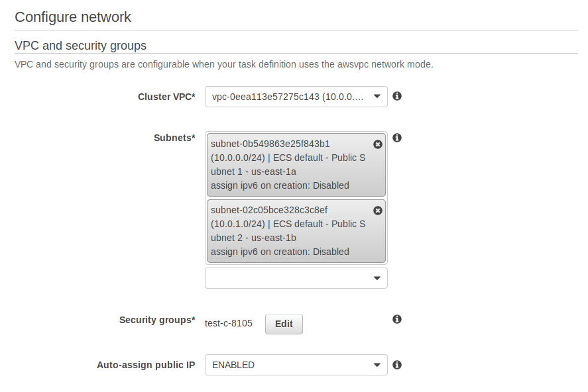Open the Cluster VPC dropdown

(x=296, y=97)
